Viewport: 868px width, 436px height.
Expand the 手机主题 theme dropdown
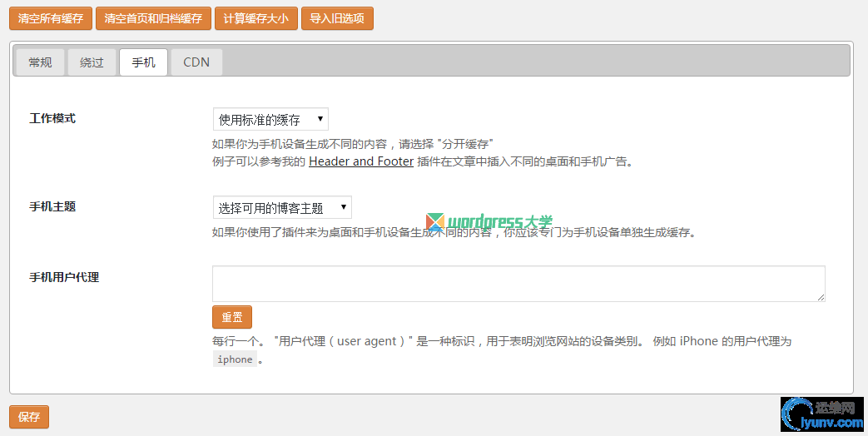click(x=282, y=207)
